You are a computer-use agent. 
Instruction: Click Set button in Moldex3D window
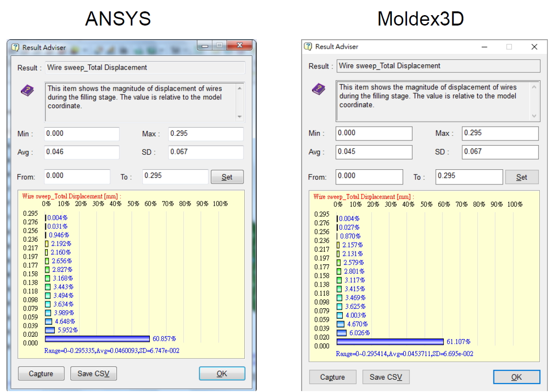click(x=522, y=177)
